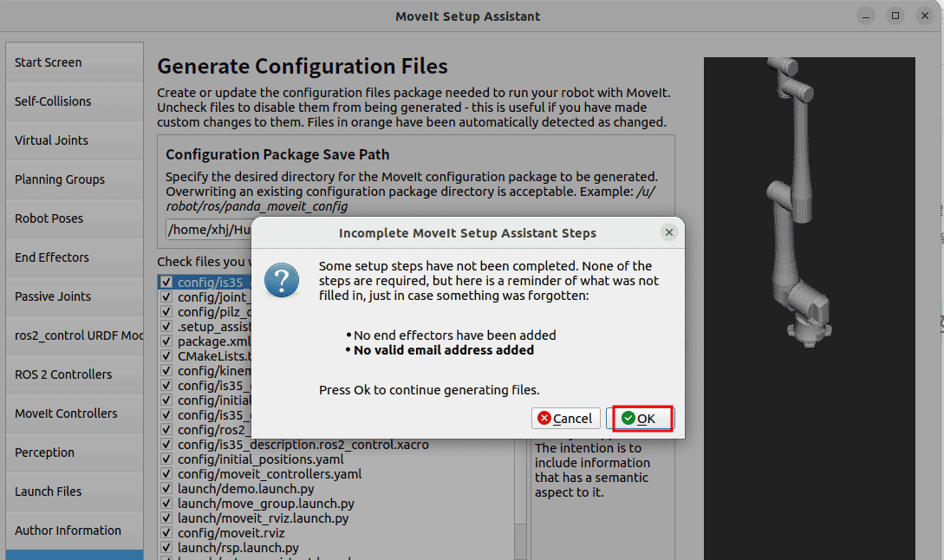This screenshot has width=944, height=560.
Task: Go to End Effectors step
Action: [75, 257]
